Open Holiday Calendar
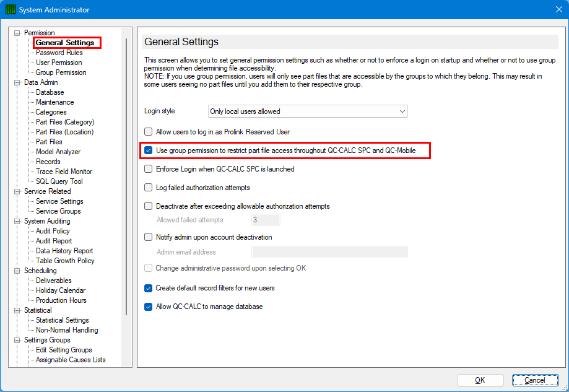The height and width of the screenshot is (392, 569). pos(61,290)
